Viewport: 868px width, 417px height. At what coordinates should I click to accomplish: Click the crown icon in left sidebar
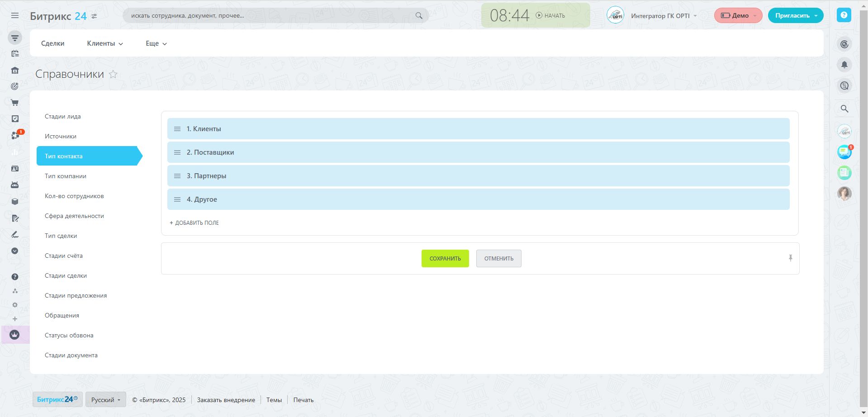[15, 335]
